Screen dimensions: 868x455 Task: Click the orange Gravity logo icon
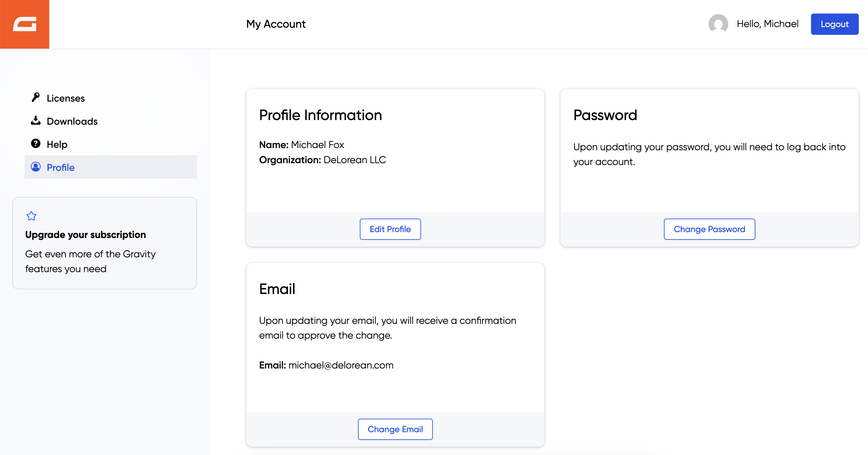[x=25, y=24]
